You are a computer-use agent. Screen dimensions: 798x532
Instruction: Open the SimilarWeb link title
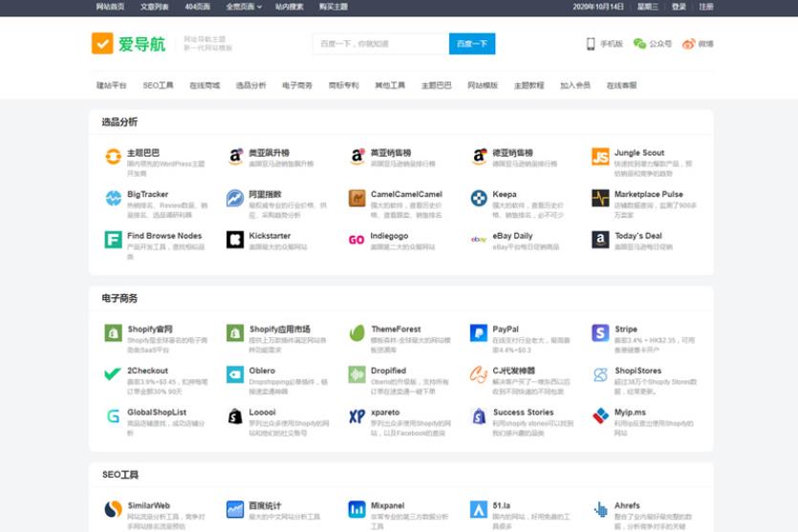(148, 505)
